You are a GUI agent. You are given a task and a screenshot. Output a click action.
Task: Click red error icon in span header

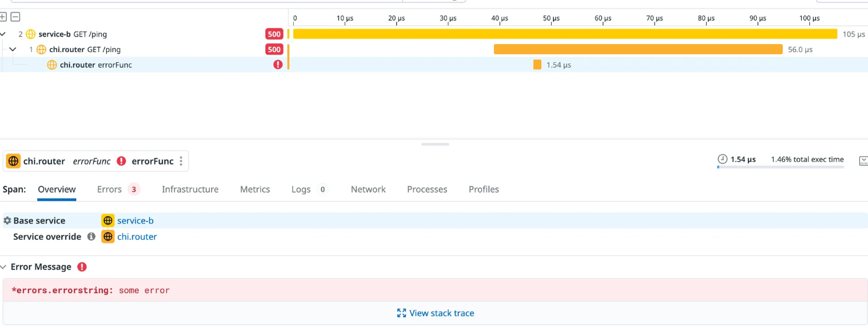coord(122,161)
